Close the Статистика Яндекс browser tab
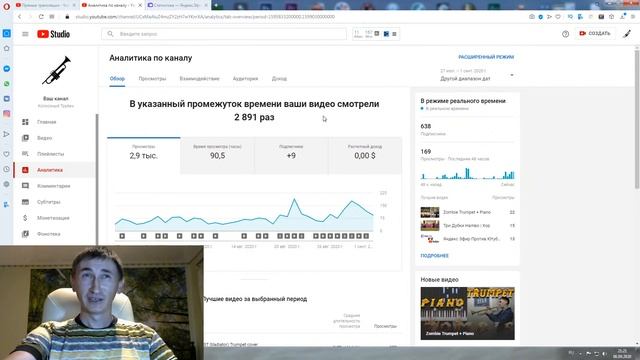Screen dimensions: 640x360 point(206,5)
